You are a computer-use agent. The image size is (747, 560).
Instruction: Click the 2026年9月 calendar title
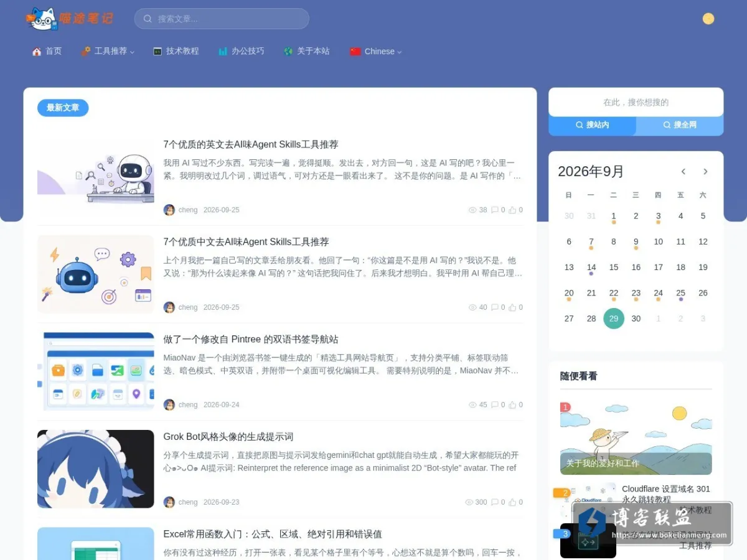click(x=591, y=172)
